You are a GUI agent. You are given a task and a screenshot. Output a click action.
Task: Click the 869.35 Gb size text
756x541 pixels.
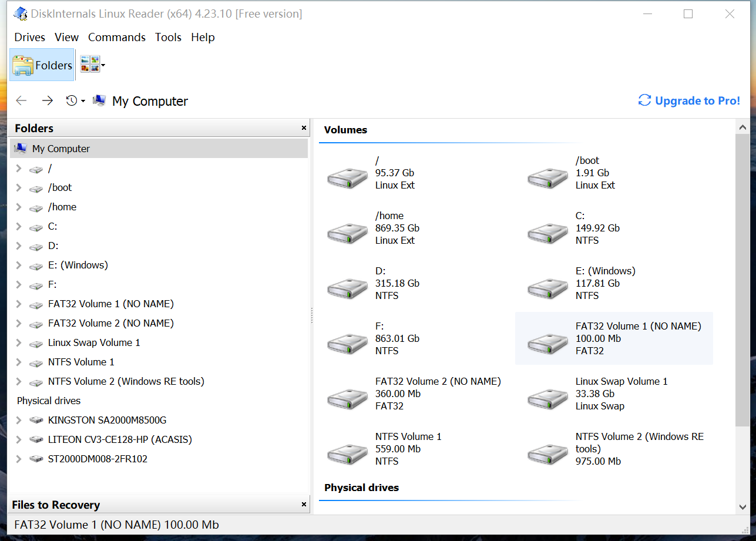pyautogui.click(x=397, y=228)
